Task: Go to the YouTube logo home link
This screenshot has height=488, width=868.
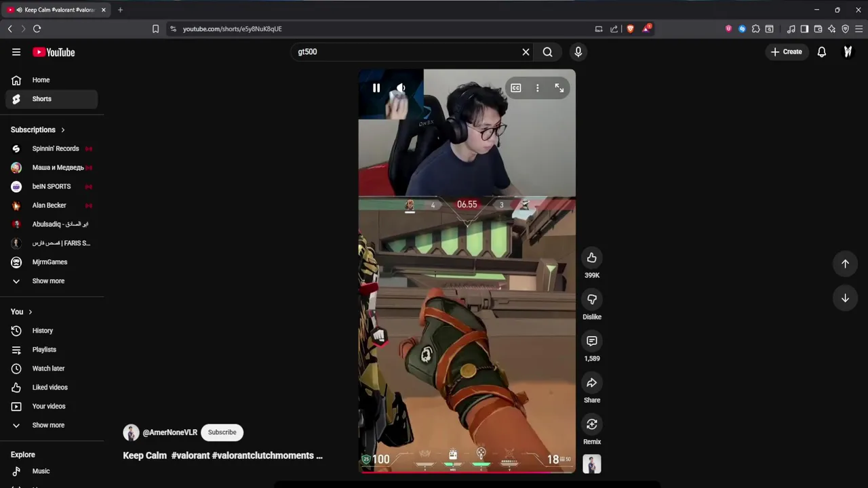Action: click(54, 52)
